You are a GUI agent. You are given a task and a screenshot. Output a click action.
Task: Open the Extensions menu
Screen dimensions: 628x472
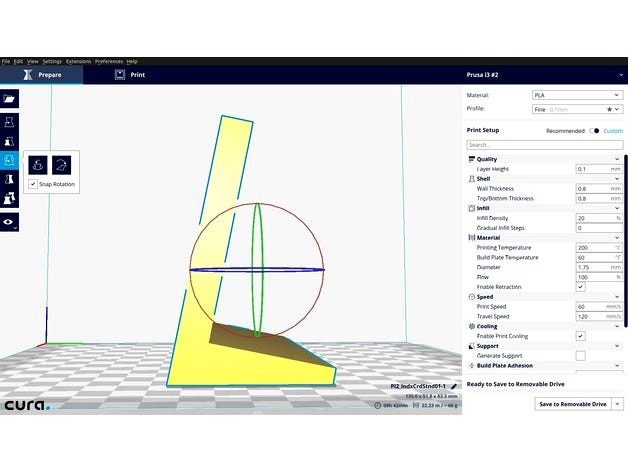[78, 61]
